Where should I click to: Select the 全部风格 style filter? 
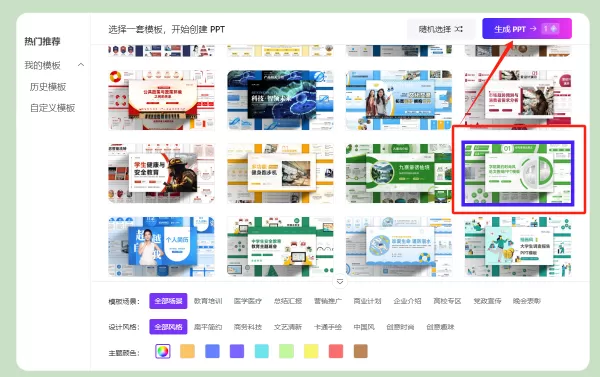click(168, 327)
